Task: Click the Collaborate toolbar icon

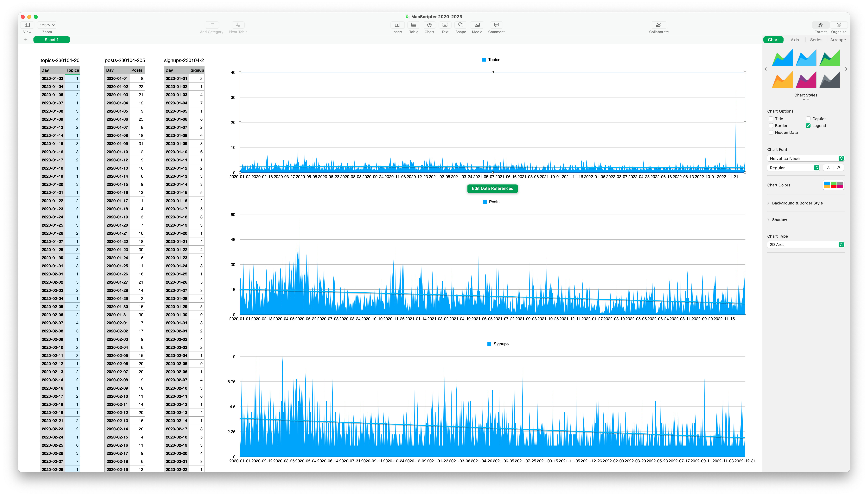Action: point(658,25)
